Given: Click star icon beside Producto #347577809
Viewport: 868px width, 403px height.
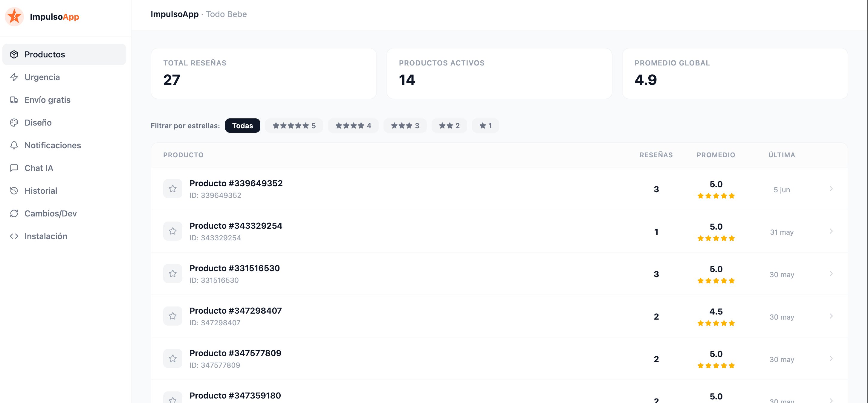Looking at the screenshot, I should point(172,358).
